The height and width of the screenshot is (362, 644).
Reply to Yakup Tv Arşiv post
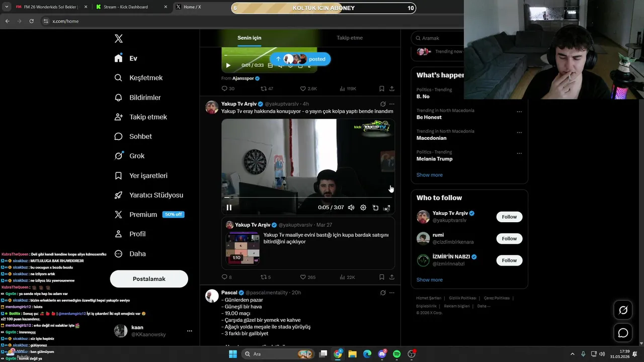point(227,277)
